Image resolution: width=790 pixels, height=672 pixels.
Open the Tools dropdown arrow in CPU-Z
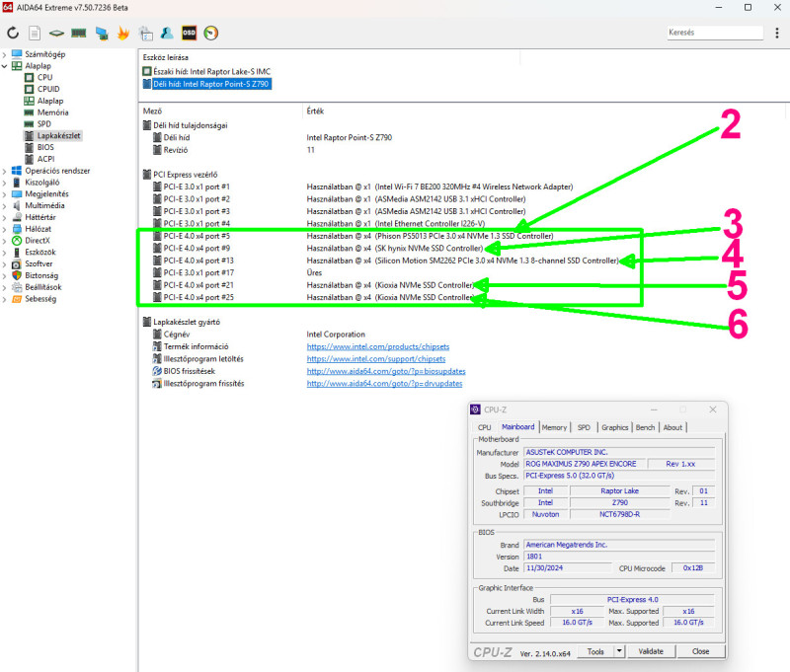point(620,651)
